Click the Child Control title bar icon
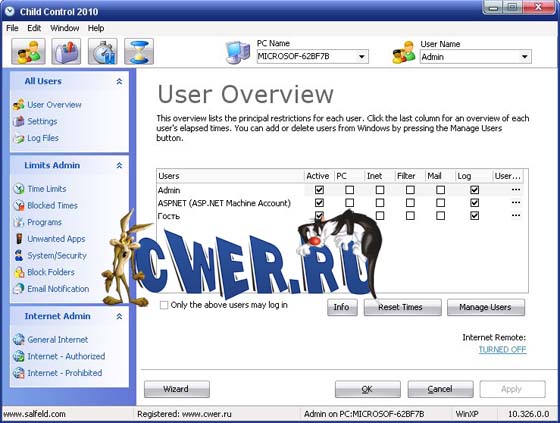Screen dimensions: 560x423 coord(10,11)
